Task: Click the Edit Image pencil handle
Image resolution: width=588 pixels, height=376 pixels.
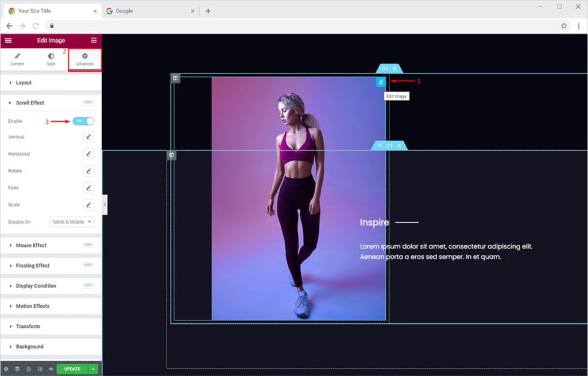Action: (381, 82)
